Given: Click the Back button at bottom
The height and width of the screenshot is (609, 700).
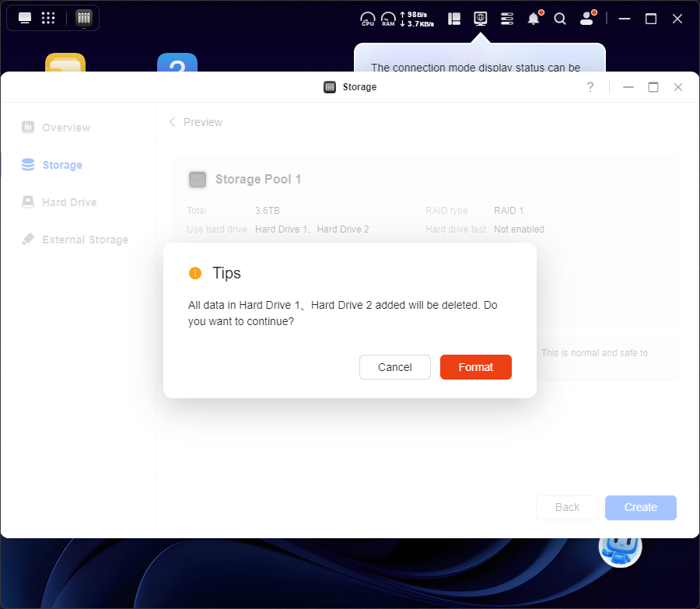Looking at the screenshot, I should pyautogui.click(x=567, y=507).
